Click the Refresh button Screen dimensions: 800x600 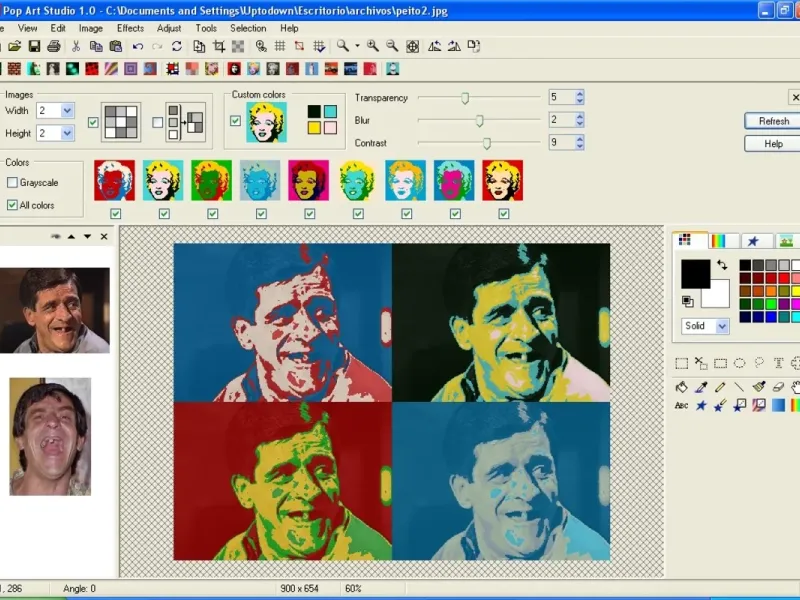coord(773,121)
